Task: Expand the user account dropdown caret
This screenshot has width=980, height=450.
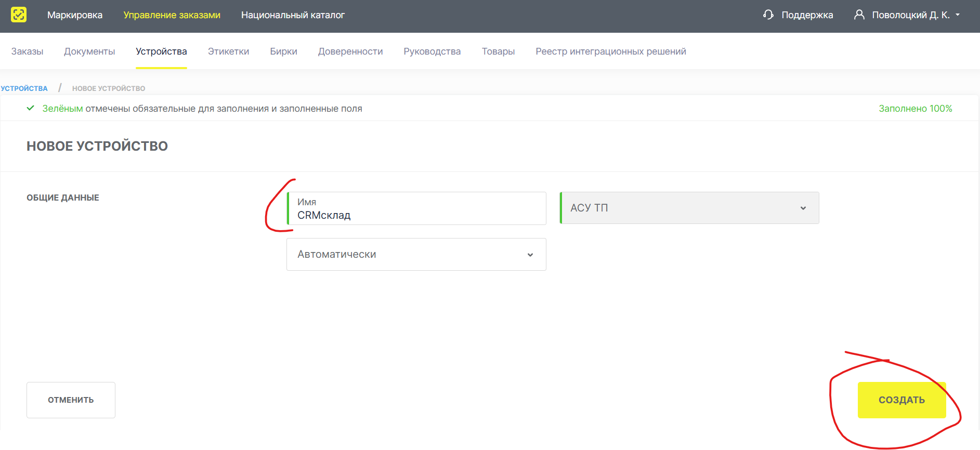Action: 958,15
